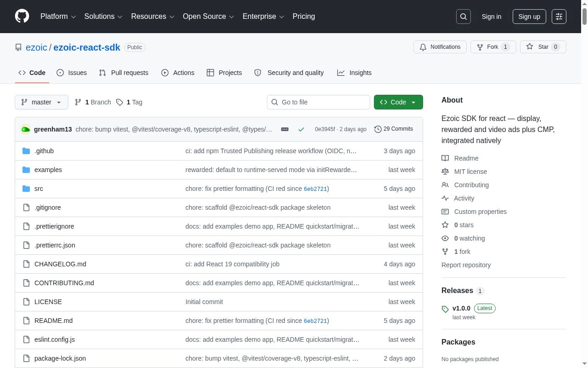Viewport: 588px width, 368px height.
Task: Open the greenham13 user link
Action: [53, 129]
